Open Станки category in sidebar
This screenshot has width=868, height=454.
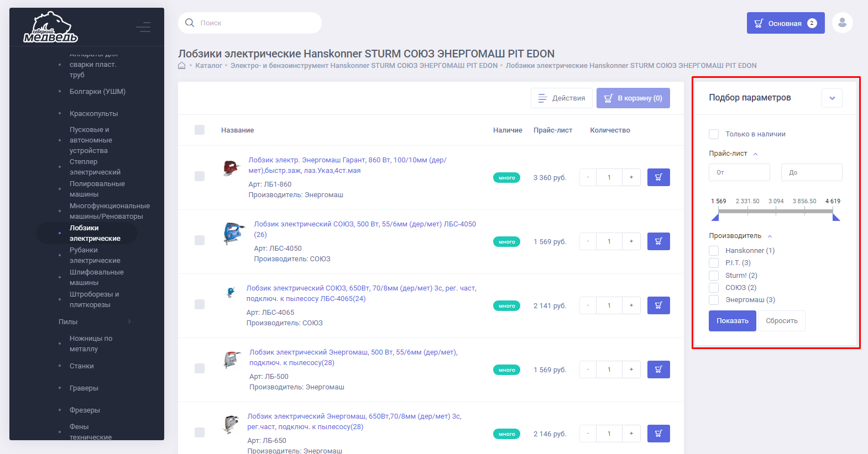(x=81, y=366)
